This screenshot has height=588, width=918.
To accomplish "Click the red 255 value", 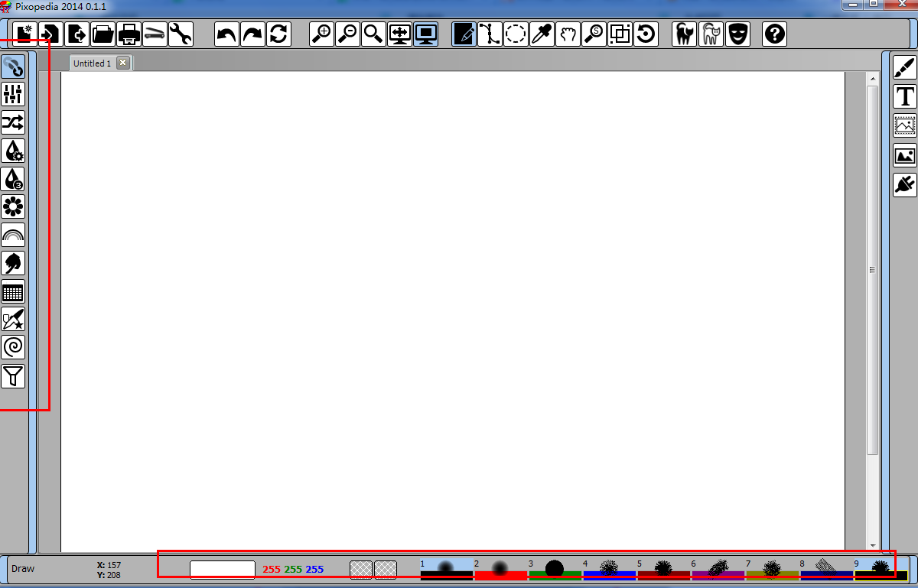I will pyautogui.click(x=272, y=570).
